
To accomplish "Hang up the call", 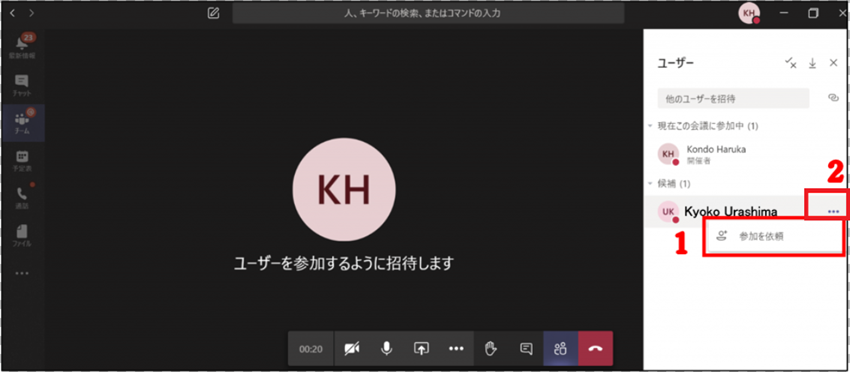I will pyautogui.click(x=596, y=349).
